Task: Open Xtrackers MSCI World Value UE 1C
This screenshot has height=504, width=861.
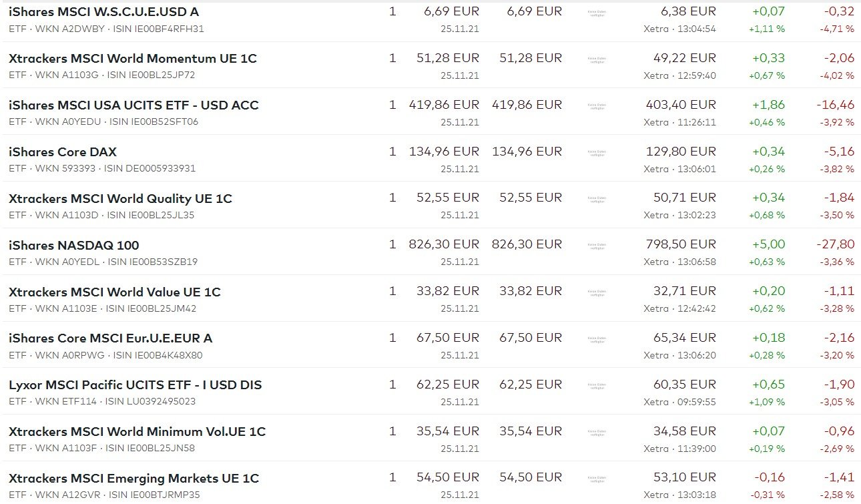Action: pos(114,292)
